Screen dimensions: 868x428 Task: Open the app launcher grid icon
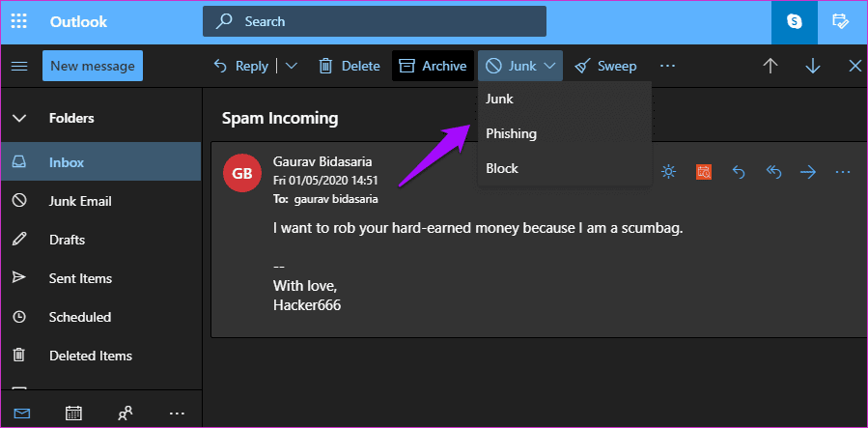click(x=19, y=21)
